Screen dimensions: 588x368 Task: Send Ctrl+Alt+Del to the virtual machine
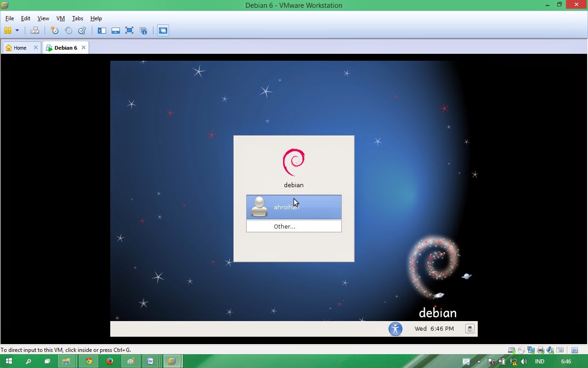[35, 30]
